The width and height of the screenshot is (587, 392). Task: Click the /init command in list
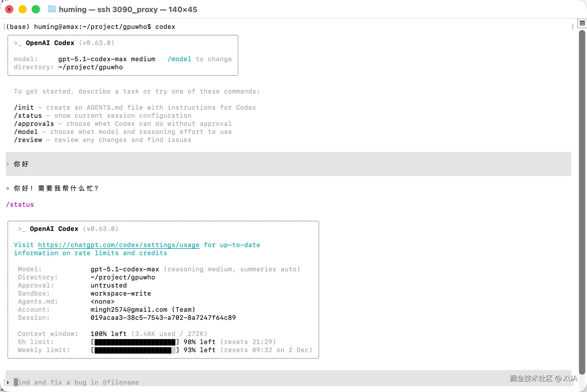coord(24,108)
